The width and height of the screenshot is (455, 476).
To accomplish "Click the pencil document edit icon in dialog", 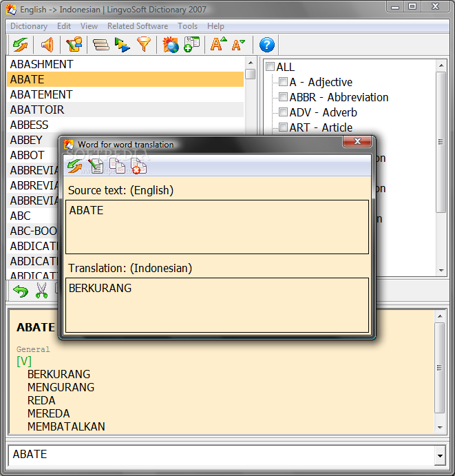I will (x=96, y=166).
